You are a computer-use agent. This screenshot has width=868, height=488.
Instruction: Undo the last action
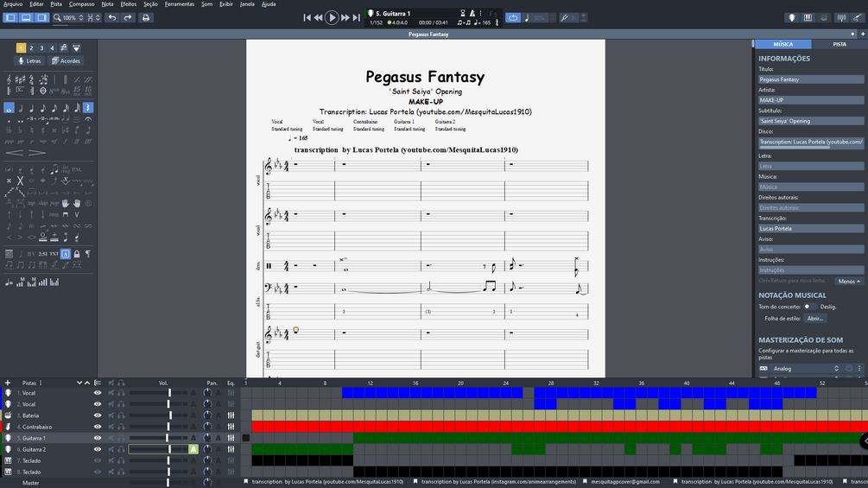click(112, 17)
